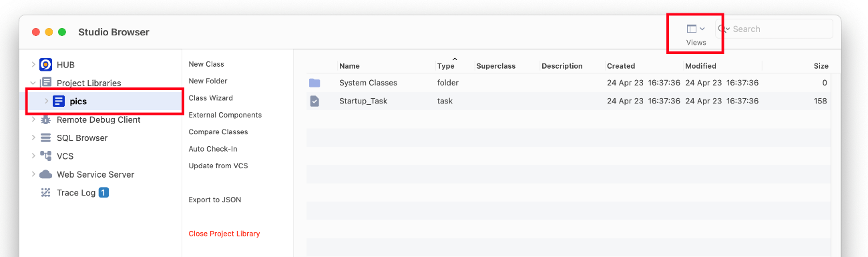
Task: Expand the SQL Browser node
Action: coord(33,138)
